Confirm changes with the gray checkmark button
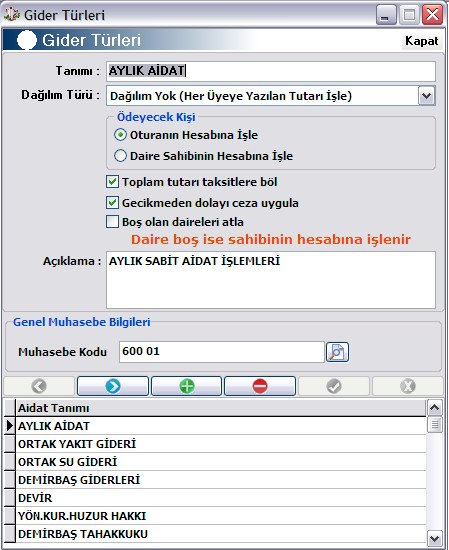Viewport: 449px width, 550px height. [x=334, y=386]
